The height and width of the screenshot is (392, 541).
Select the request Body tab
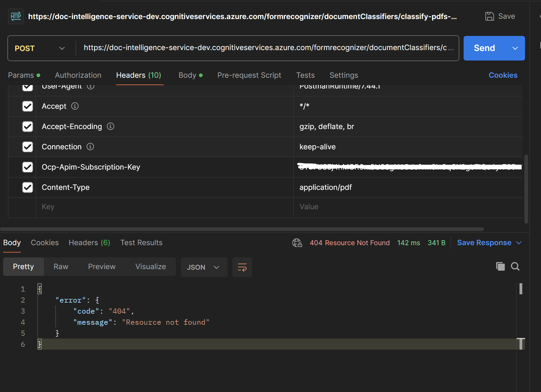click(190, 75)
